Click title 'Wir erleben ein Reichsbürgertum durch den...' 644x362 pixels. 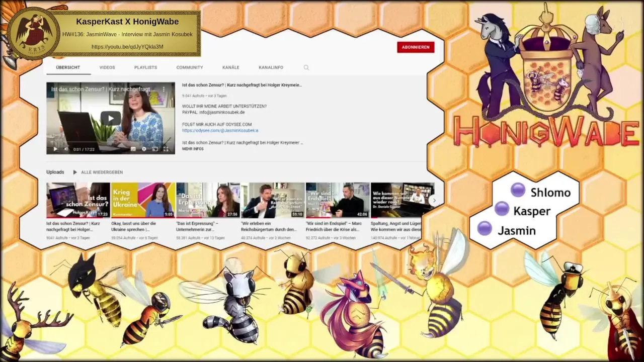click(x=269, y=226)
